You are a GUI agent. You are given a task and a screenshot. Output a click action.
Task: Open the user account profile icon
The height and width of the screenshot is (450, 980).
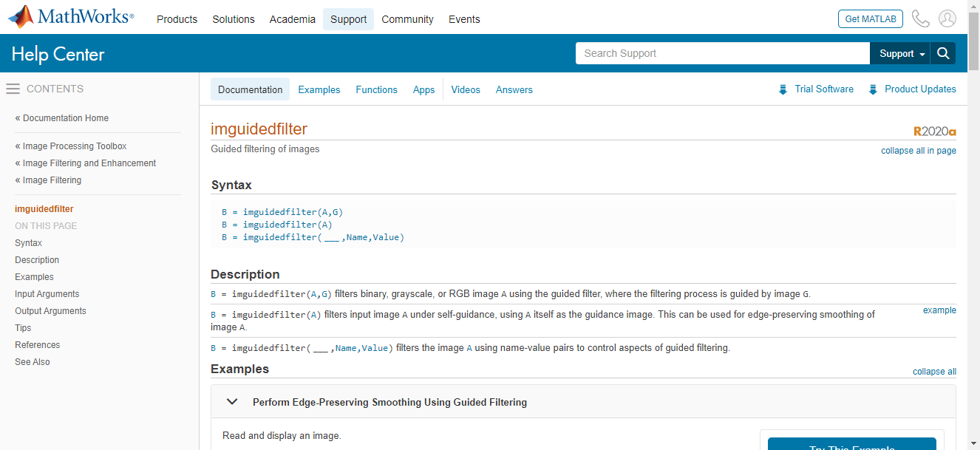point(947,18)
